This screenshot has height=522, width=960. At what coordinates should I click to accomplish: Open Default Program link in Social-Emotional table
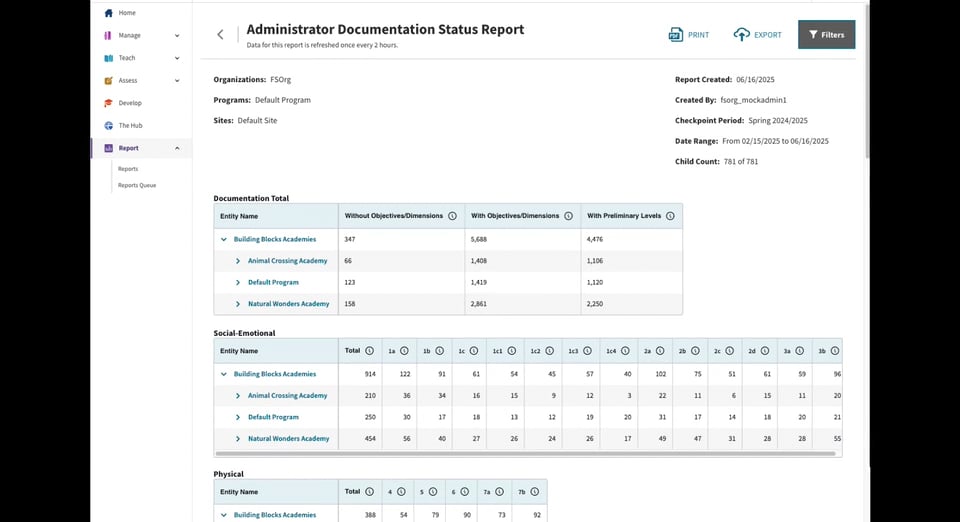pyautogui.click(x=273, y=417)
